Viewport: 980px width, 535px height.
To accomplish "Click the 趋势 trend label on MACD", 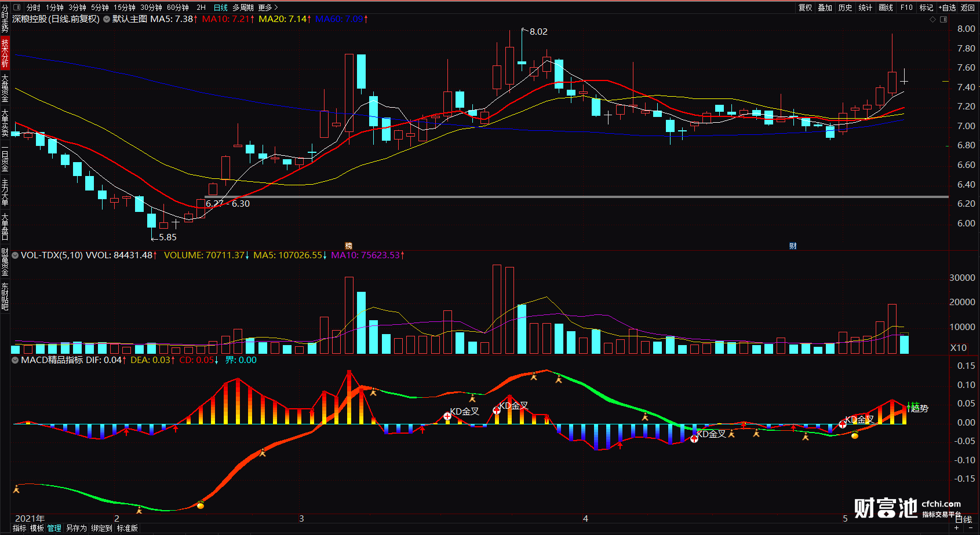I will pos(919,408).
